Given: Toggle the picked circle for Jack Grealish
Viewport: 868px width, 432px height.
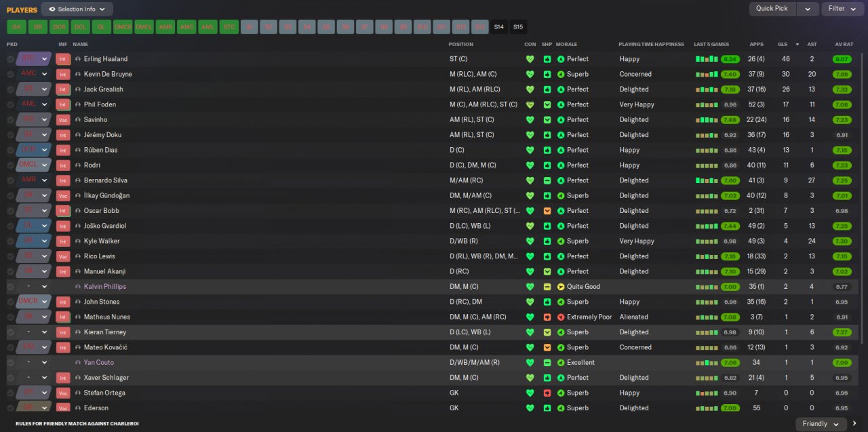Looking at the screenshot, I should [11, 90].
